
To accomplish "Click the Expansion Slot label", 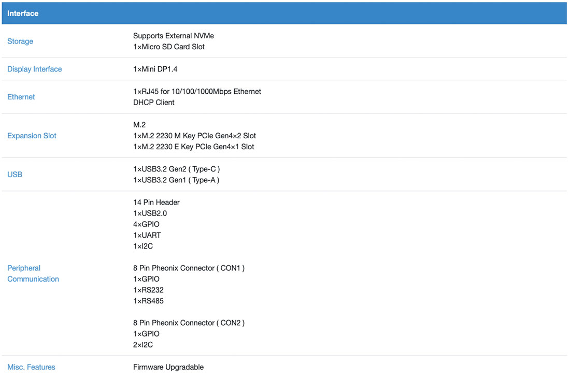I will tap(32, 136).
